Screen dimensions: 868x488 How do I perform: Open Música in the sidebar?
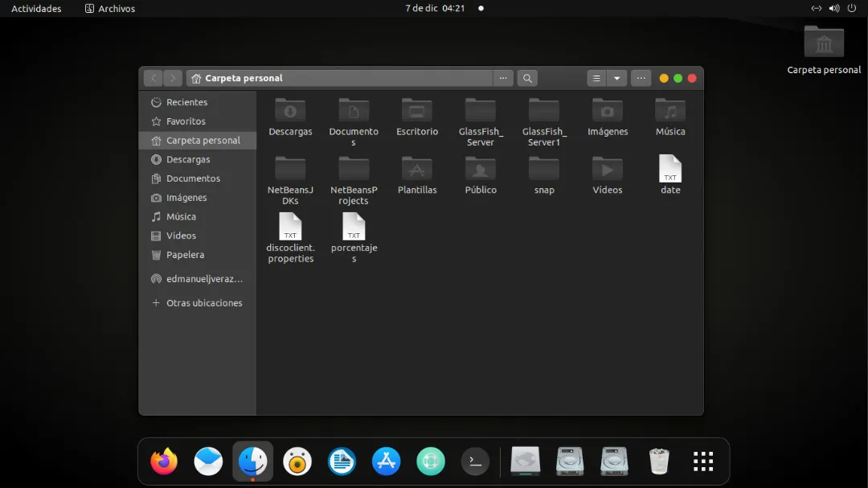198,216
